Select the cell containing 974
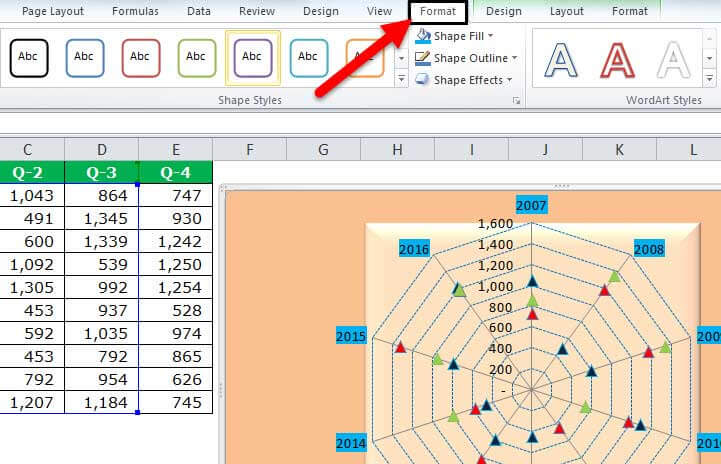The image size is (721, 464). [x=176, y=333]
